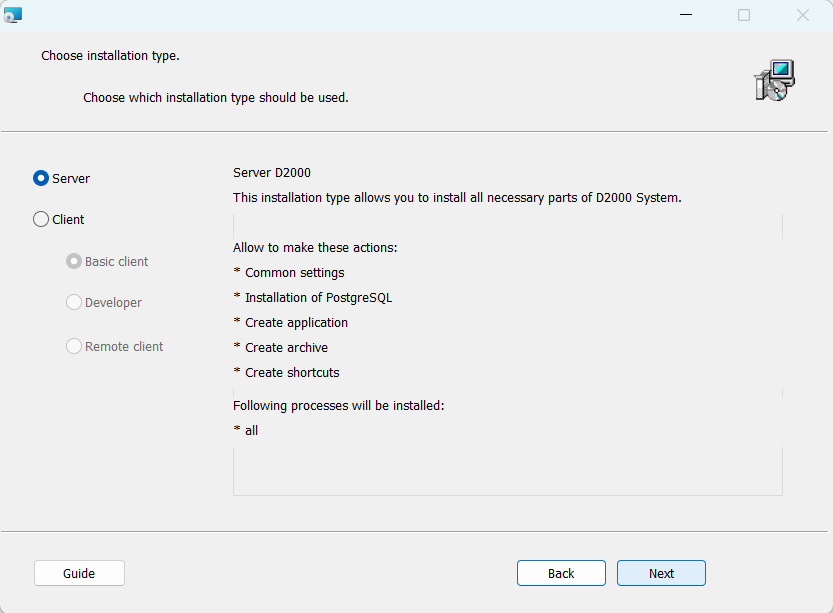Screen dimensions: 833x613
Task: Click the 'Create archive' action item
Action: pos(286,347)
